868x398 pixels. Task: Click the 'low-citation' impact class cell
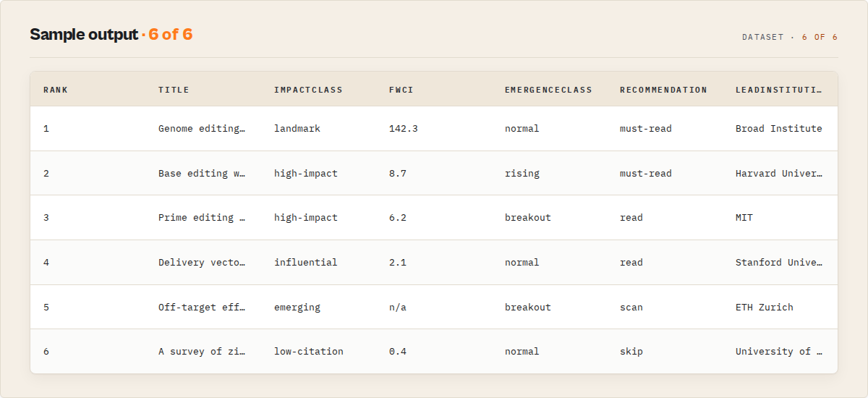(309, 352)
